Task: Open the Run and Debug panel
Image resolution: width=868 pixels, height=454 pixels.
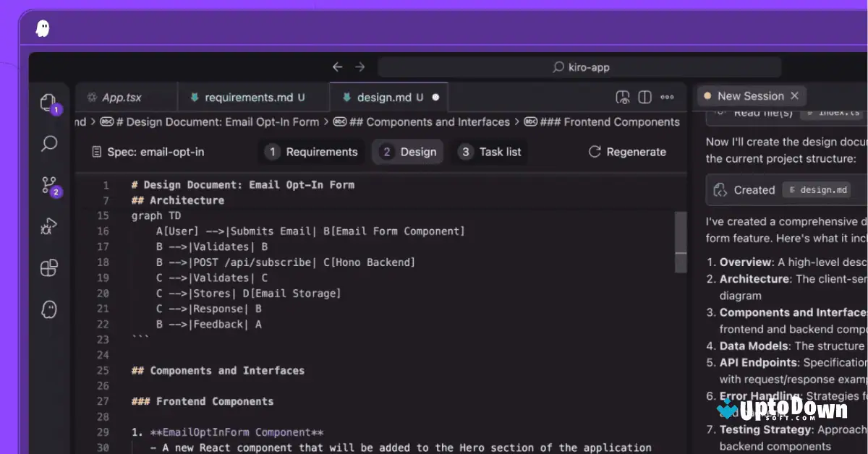Action: pyautogui.click(x=48, y=226)
